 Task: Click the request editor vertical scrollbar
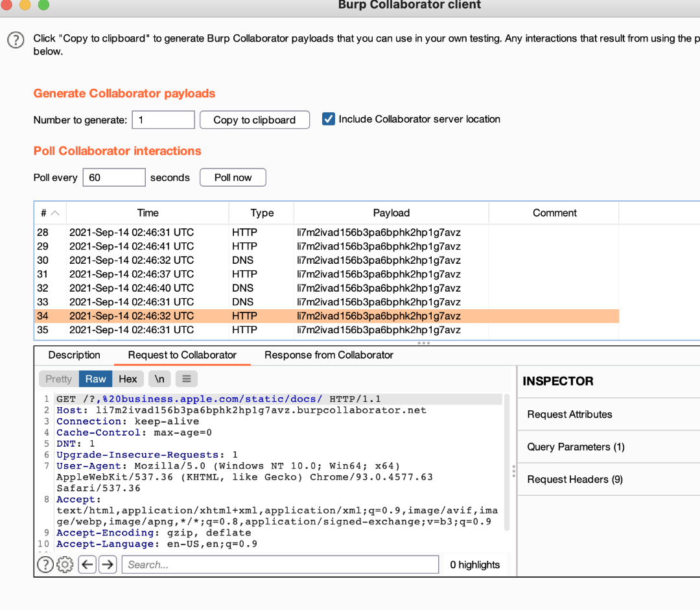(507, 462)
